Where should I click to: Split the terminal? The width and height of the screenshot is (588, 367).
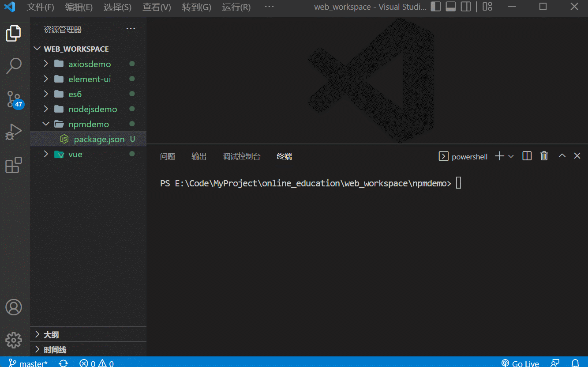[x=527, y=156]
